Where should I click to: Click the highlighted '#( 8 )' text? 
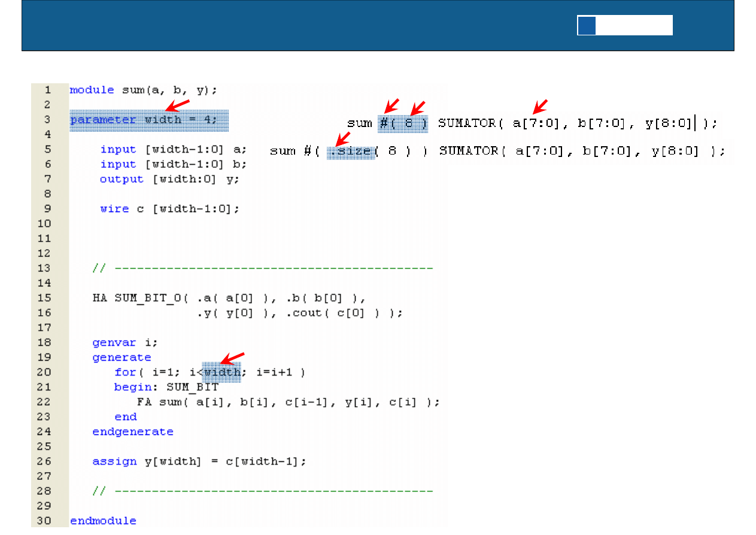[403, 123]
